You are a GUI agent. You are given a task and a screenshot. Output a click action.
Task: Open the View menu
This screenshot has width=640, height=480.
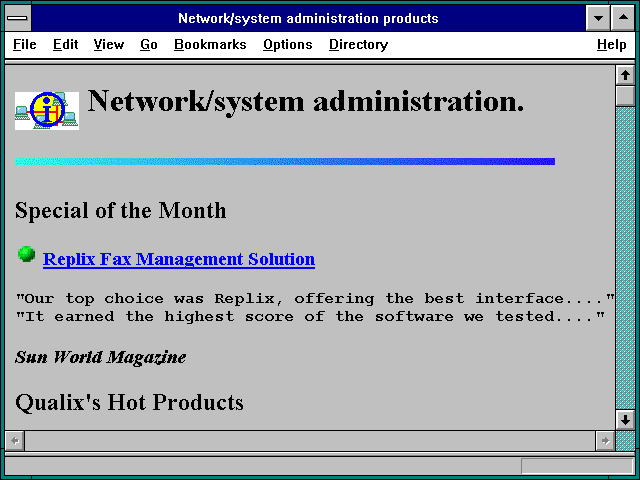[109, 44]
